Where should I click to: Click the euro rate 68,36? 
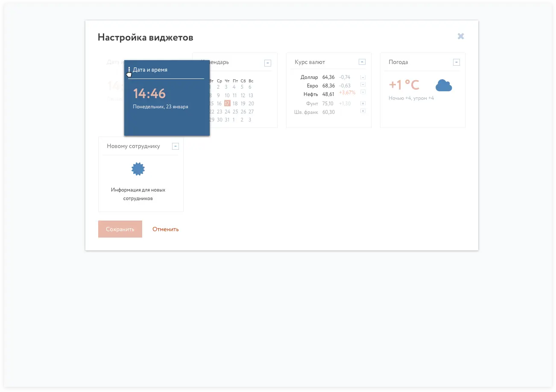(x=328, y=86)
